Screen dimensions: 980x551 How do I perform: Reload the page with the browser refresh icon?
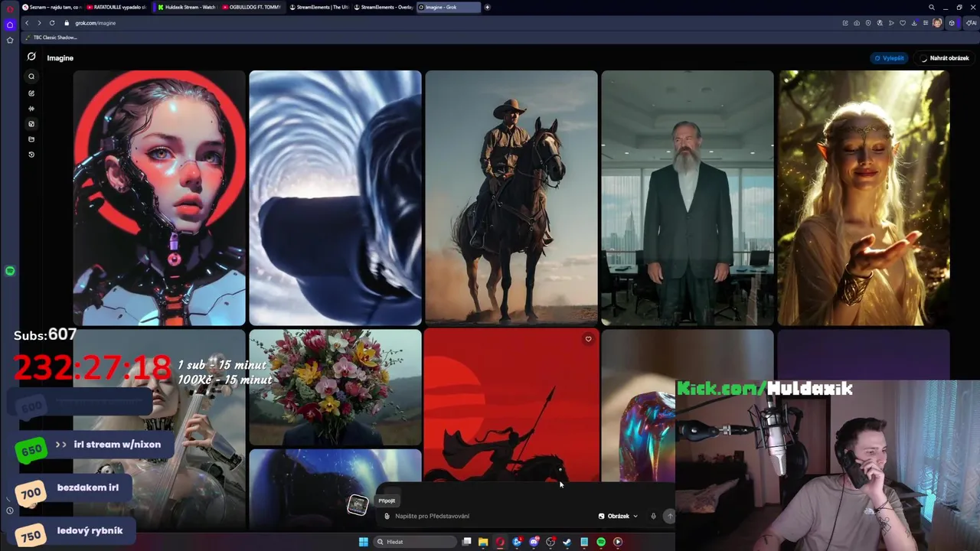52,23
